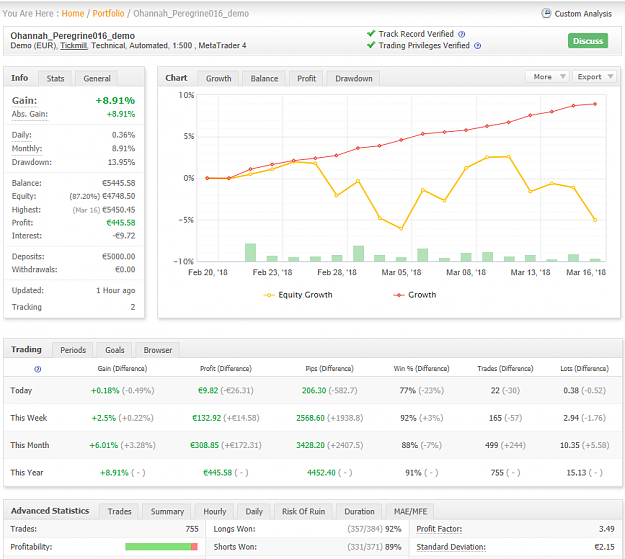Click the last Growth point on Mar 16
The image size is (625, 559).
[x=595, y=104]
